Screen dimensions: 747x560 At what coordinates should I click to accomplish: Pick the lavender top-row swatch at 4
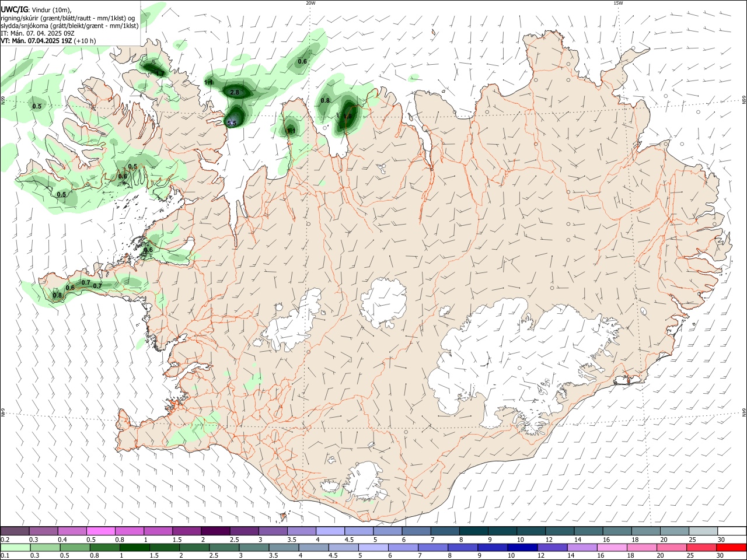(330, 531)
